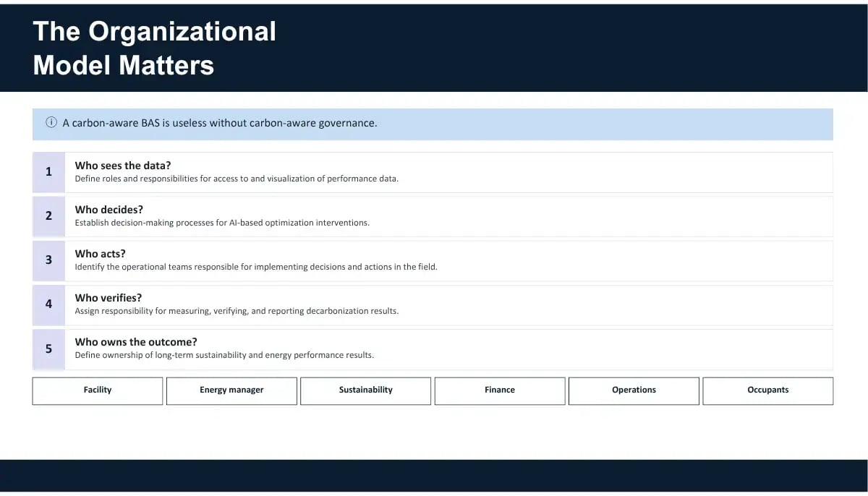868x496 pixels.
Task: Click the slide title 'The Organizational Model Matters'
Action: (x=155, y=48)
